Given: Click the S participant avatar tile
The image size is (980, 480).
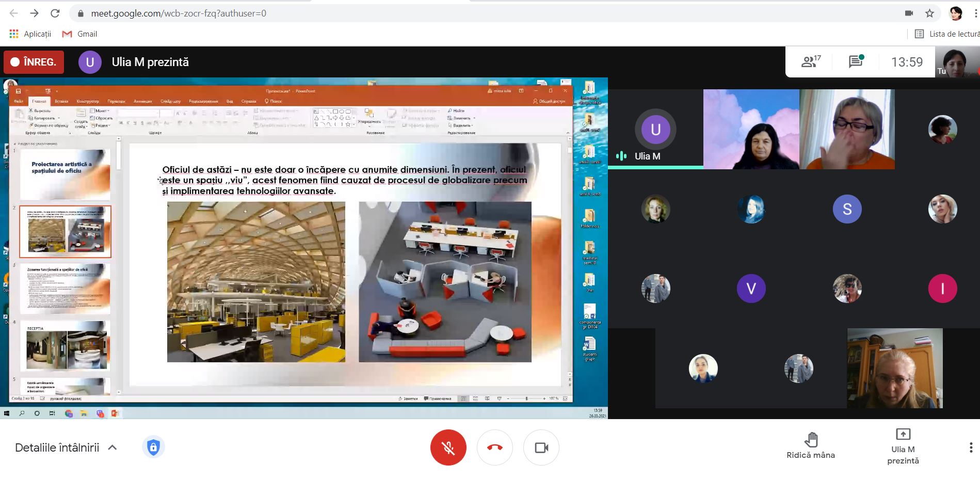Looking at the screenshot, I should pyautogui.click(x=847, y=209).
